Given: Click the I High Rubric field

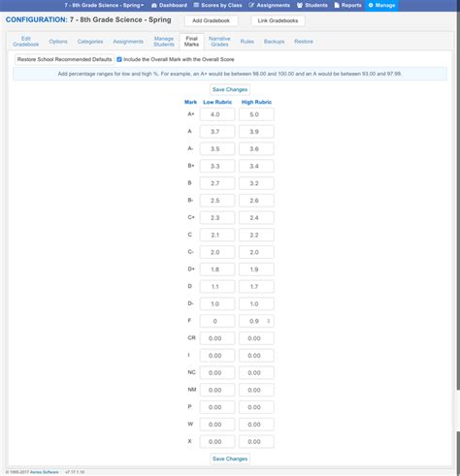Looking at the screenshot, I should pos(256,356).
